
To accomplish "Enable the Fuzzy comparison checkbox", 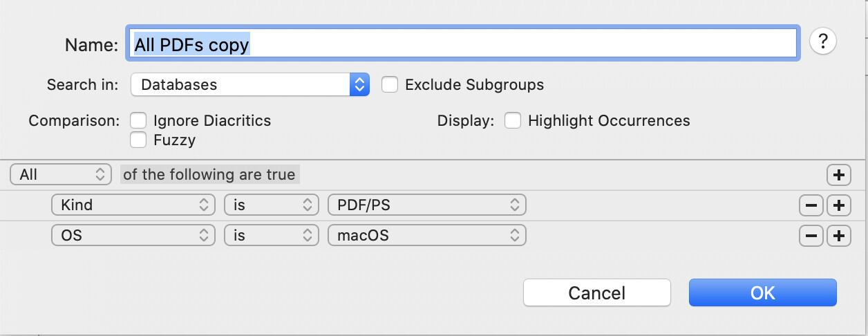I will [139, 140].
